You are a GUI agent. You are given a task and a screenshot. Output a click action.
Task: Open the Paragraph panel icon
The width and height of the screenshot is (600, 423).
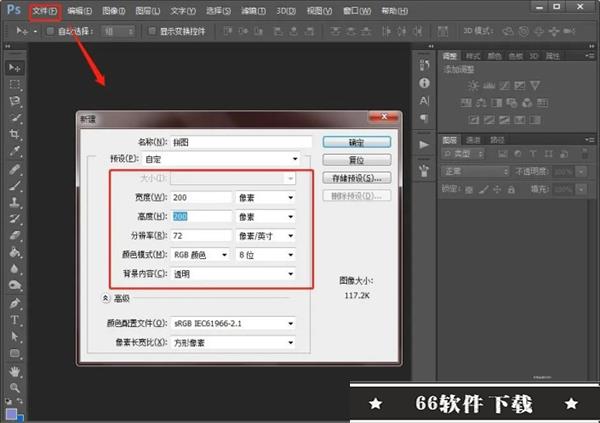(x=424, y=118)
